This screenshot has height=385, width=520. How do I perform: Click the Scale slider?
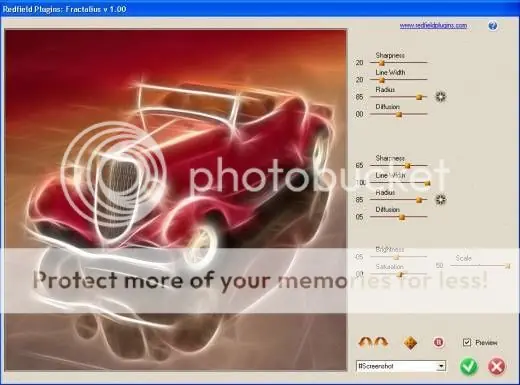coord(480,266)
